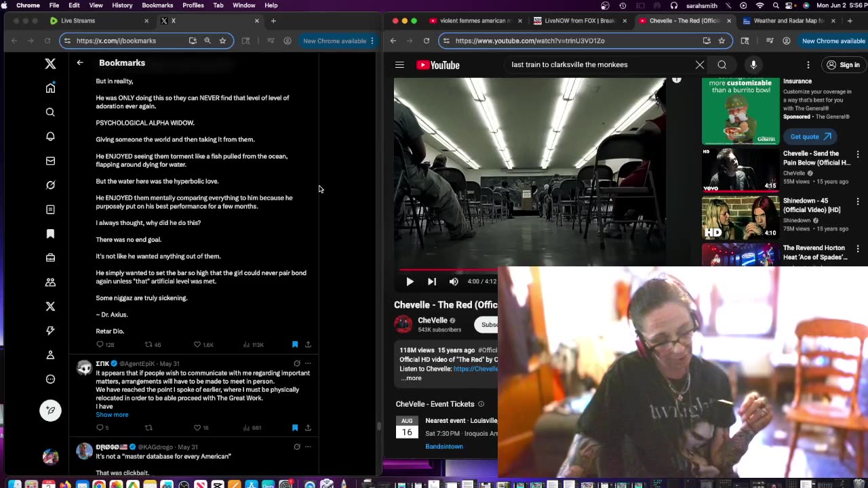The height and width of the screenshot is (488, 868).
Task: Go back using Bookmarks back arrow
Action: 80,63
